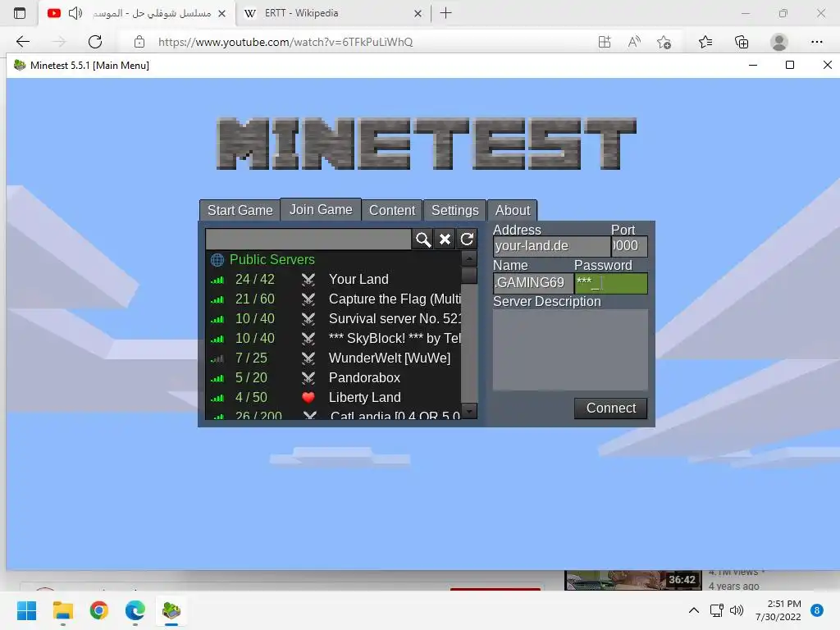Screen dimensions: 840x630
Task: Switch to the Join Game tab
Action: click(x=321, y=209)
